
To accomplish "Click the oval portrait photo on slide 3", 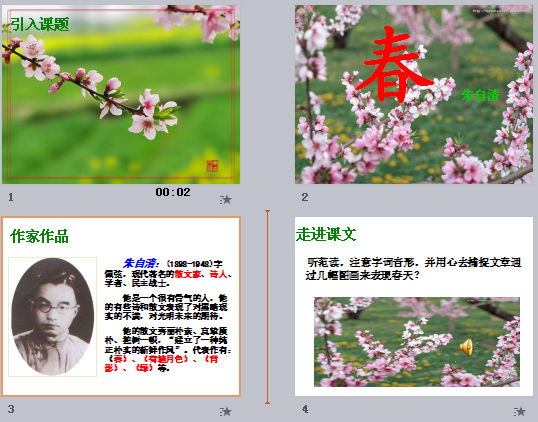I will click(52, 316).
